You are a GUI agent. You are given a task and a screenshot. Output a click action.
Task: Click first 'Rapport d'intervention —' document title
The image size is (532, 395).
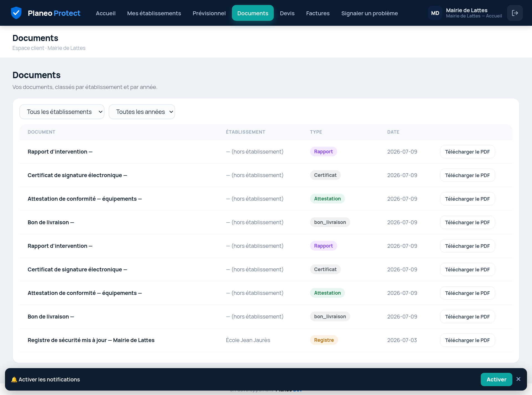point(60,152)
